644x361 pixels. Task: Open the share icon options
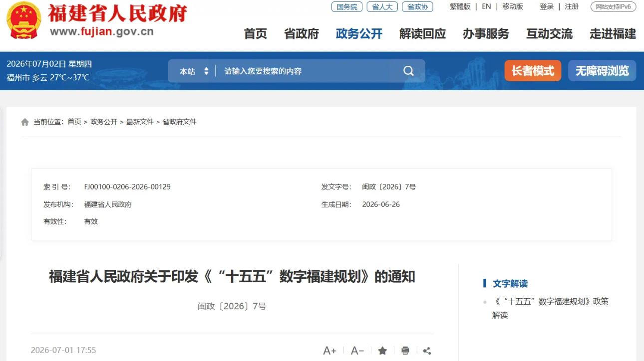[427, 351]
